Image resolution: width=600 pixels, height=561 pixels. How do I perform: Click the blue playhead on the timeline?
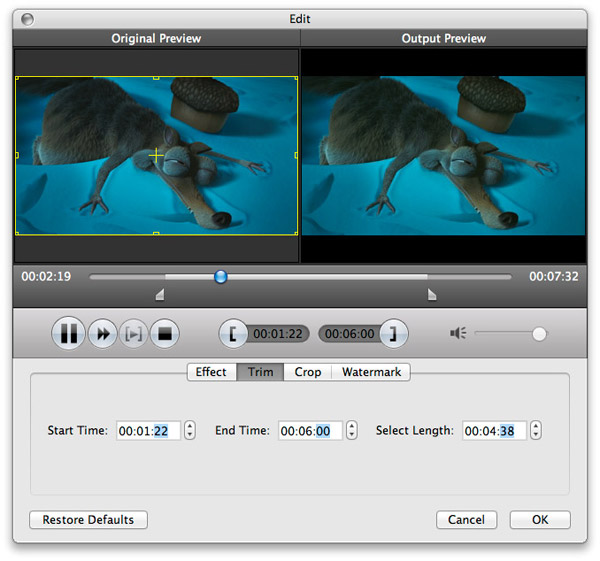[x=220, y=276]
